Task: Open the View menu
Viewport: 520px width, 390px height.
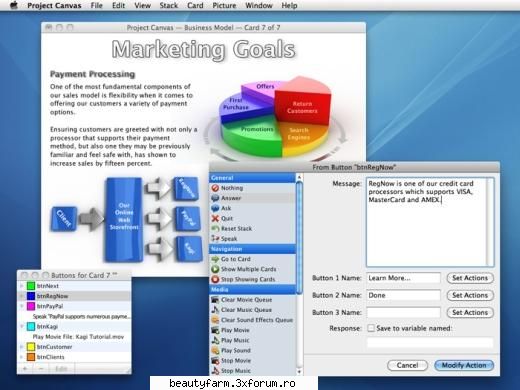Action: pyautogui.click(x=142, y=6)
